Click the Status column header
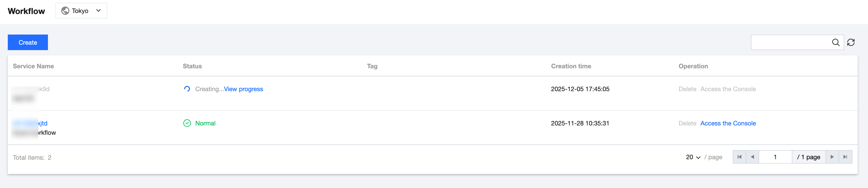The height and width of the screenshot is (188, 868). click(192, 66)
